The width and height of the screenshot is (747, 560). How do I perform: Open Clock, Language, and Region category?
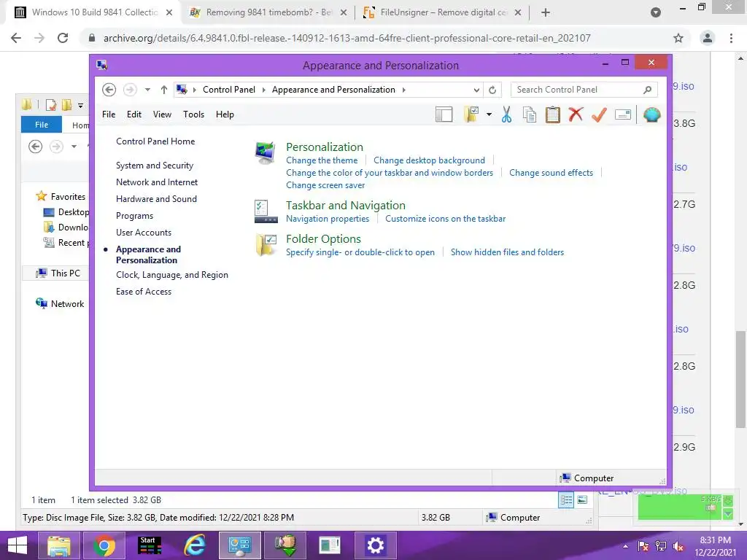tap(172, 275)
